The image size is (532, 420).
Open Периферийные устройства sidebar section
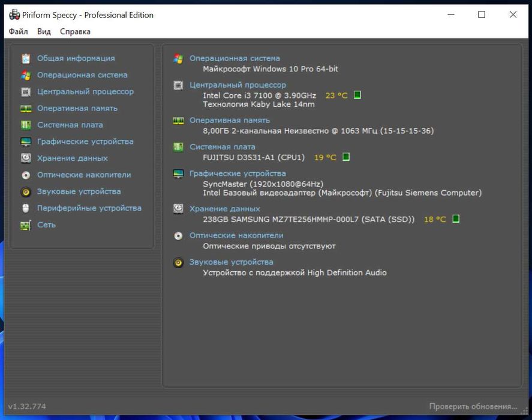click(x=89, y=208)
